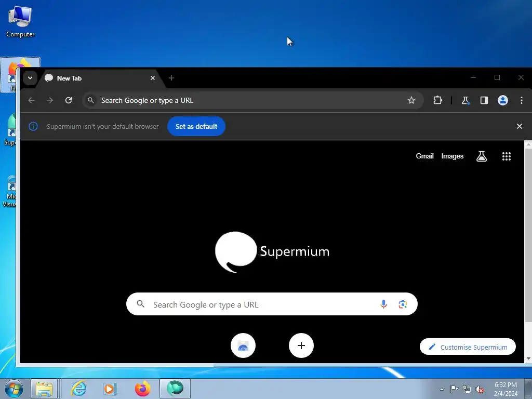The height and width of the screenshot is (399, 532).
Task: Open Search Labs flask on page
Action: point(482,156)
